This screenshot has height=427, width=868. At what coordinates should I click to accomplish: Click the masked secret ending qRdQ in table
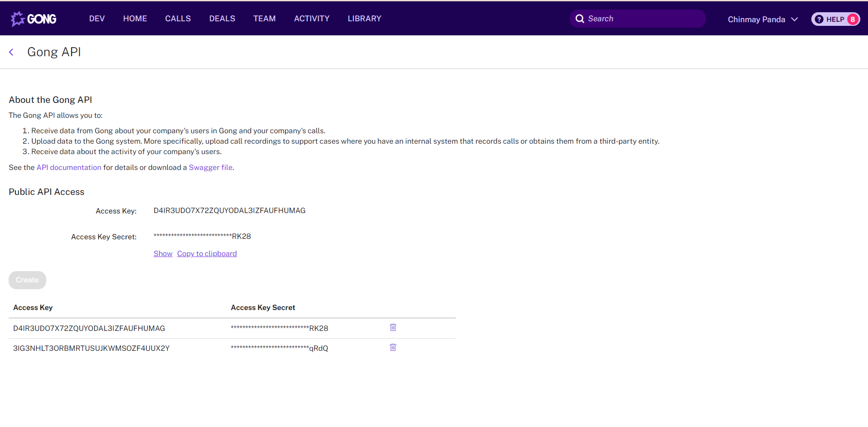(279, 348)
